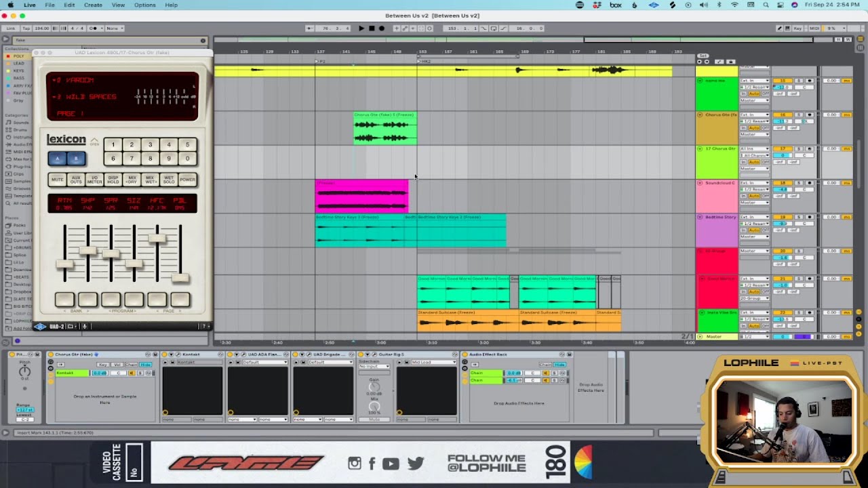Solo track 16 Chorus Gtr (fake)
This screenshot has height=488, width=868.
point(798,115)
